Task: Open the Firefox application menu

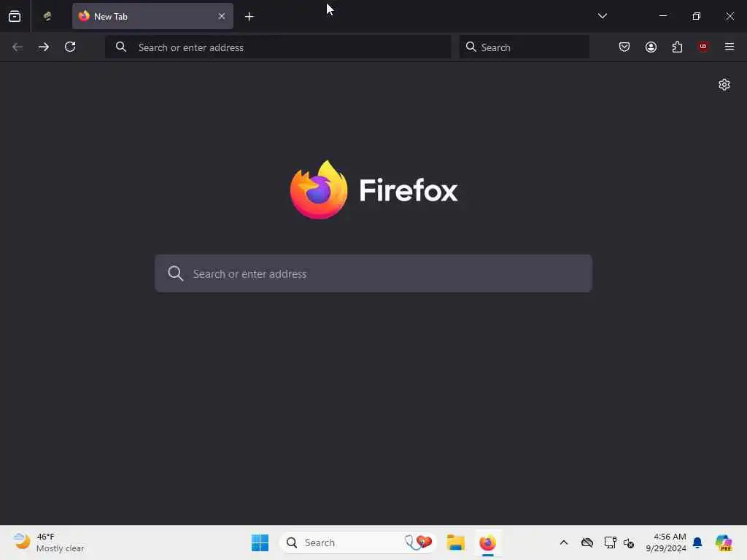Action: pos(729,47)
